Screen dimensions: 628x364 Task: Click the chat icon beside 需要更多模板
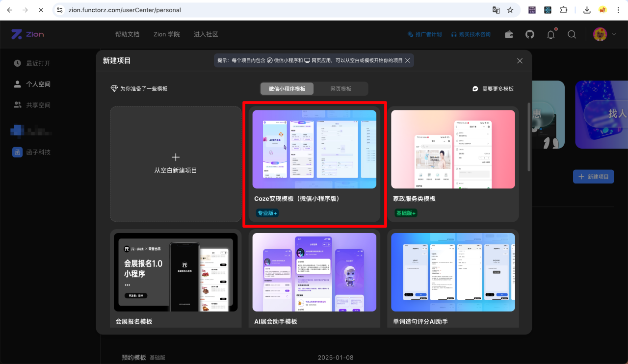475,89
